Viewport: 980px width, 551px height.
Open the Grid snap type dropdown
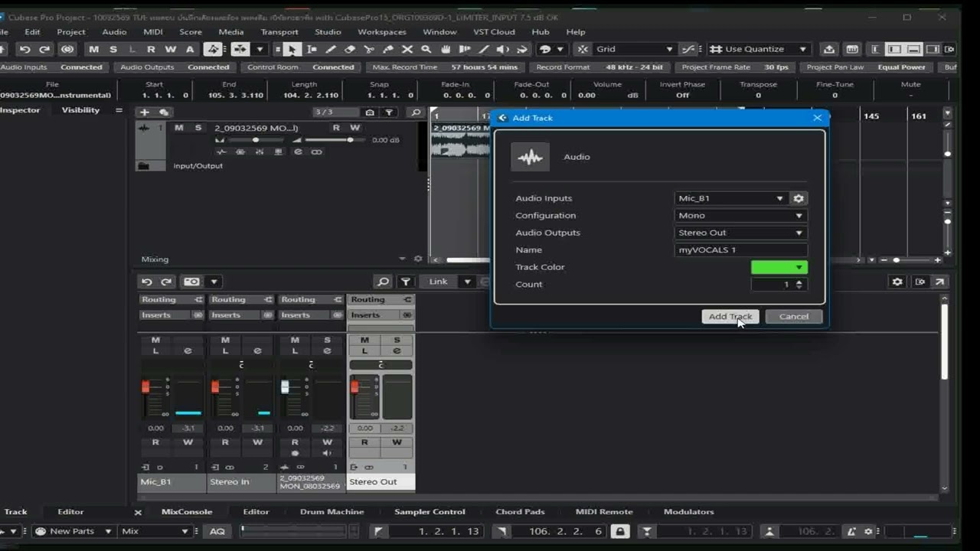634,49
